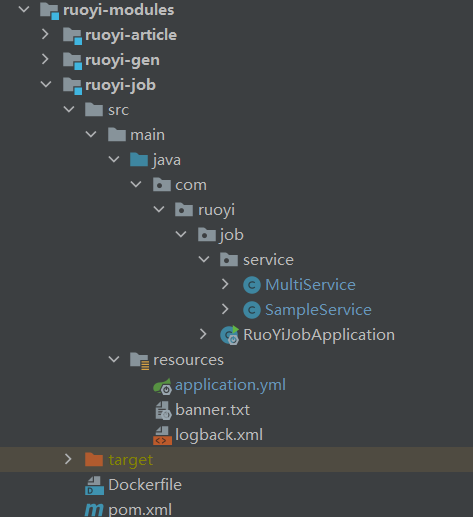This screenshot has height=517, width=473.
Task: Collapse the src folder
Action: coord(69,109)
